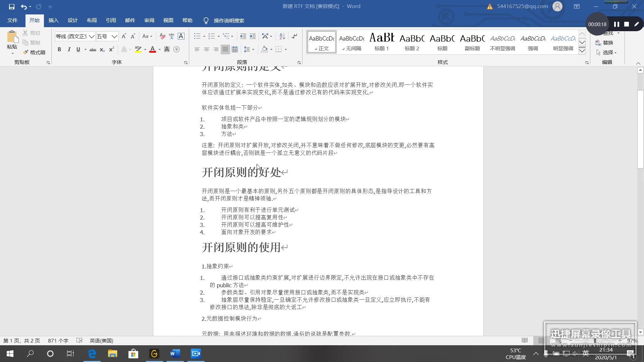Viewport: 644px width, 362px height.
Task: Insert an enclosed character symbol
Action: tap(176, 49)
